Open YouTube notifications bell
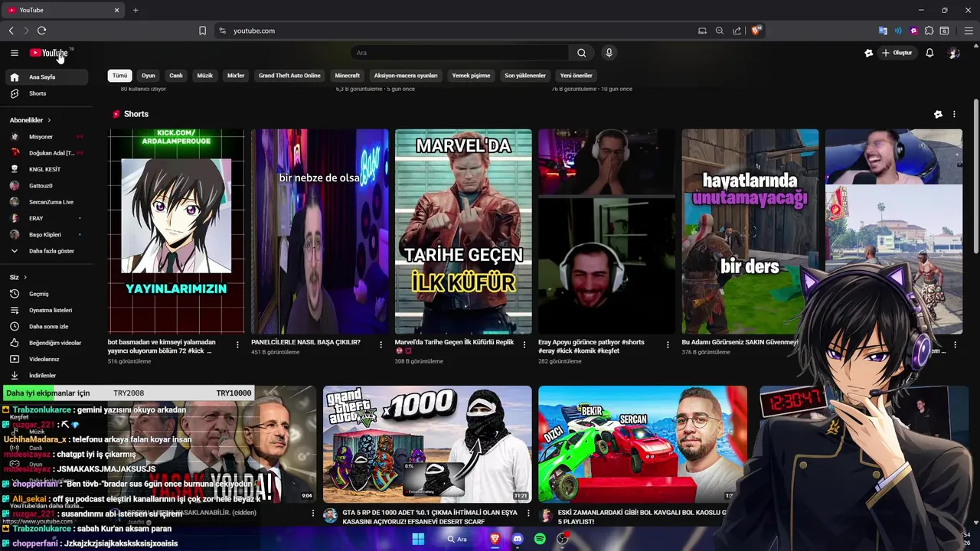This screenshot has height=551, width=980. 929,53
